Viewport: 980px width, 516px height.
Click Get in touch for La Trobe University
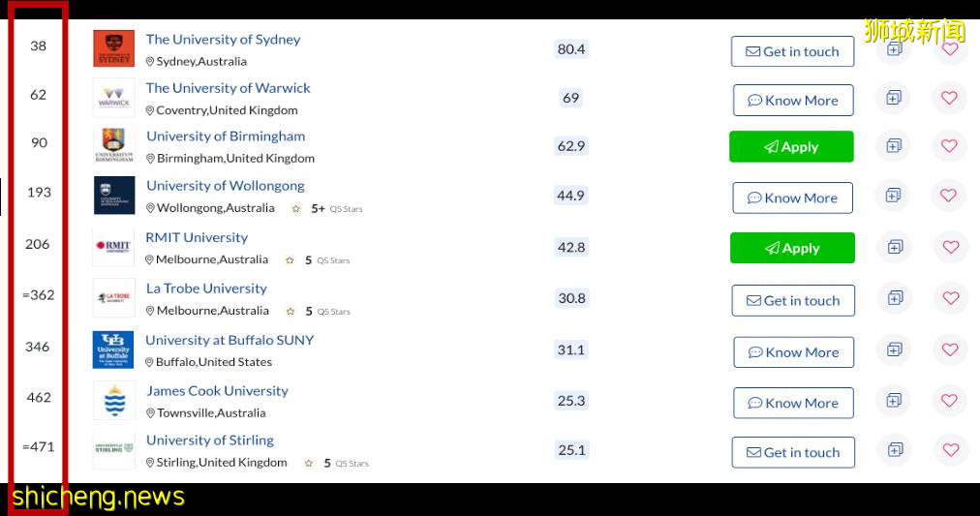(x=792, y=301)
